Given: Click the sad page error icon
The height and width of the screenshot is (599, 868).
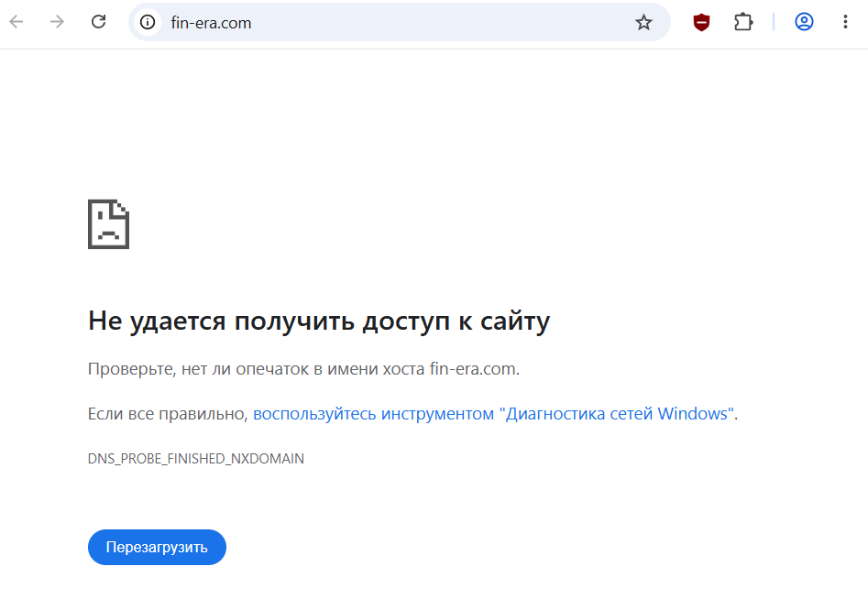Looking at the screenshot, I should tap(108, 224).
